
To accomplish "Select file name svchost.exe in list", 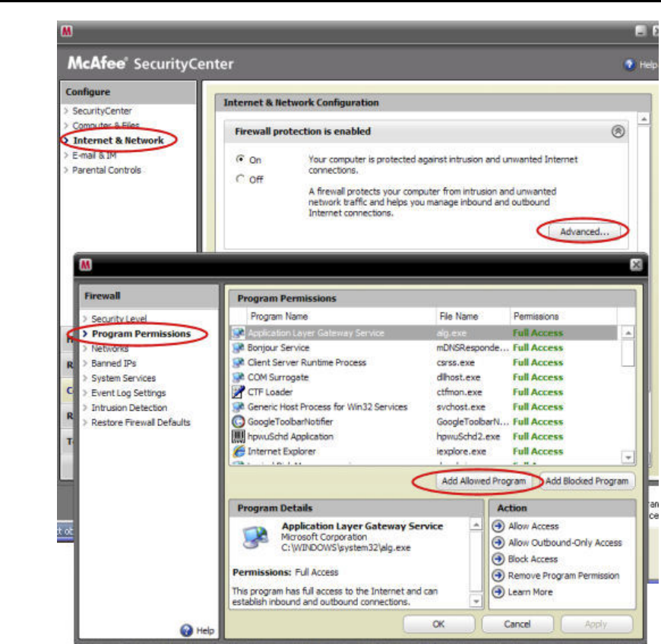I will (x=460, y=407).
